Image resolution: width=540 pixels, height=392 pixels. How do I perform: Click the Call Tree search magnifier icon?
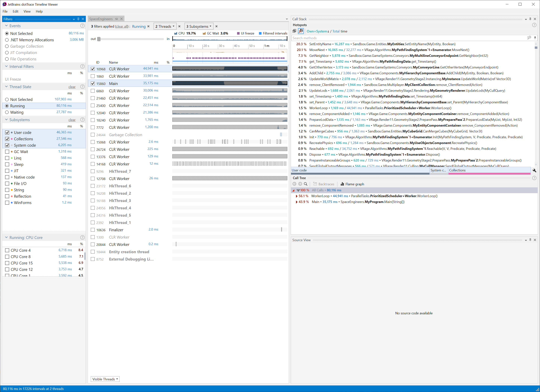306,184
